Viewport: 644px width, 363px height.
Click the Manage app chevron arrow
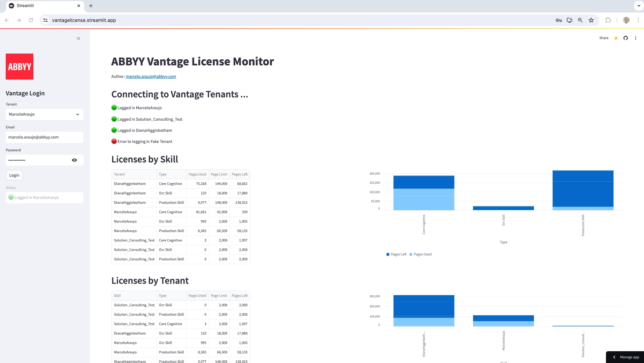click(614, 357)
